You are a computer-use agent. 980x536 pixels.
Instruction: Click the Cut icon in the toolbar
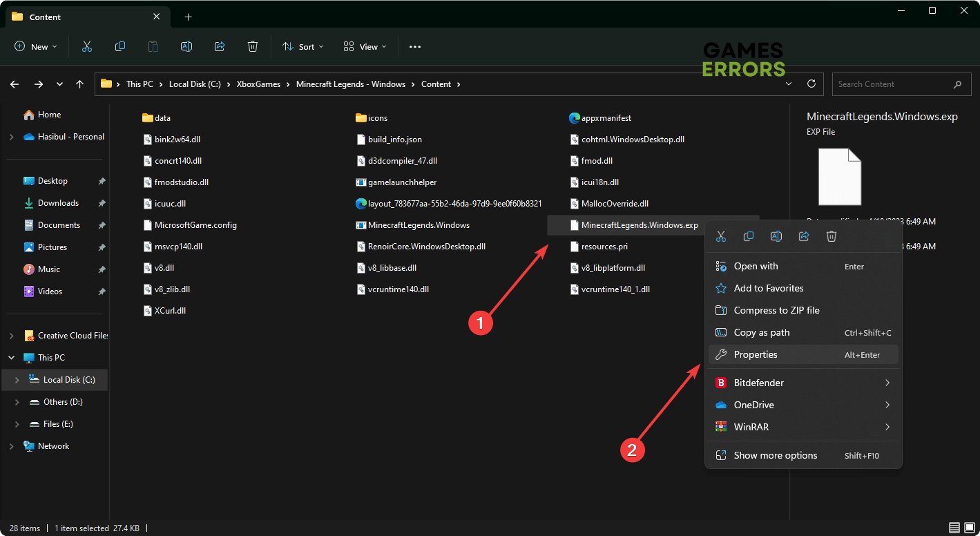click(x=87, y=46)
